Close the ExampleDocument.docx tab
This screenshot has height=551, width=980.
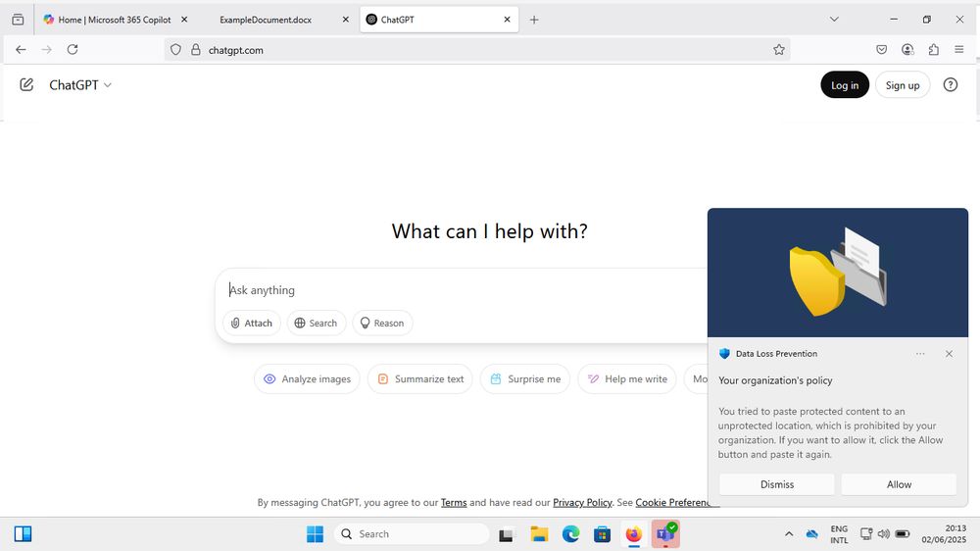pos(345,20)
